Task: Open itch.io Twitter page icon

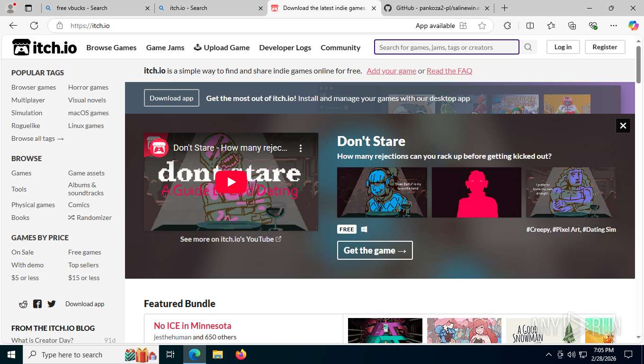Action: click(x=52, y=304)
